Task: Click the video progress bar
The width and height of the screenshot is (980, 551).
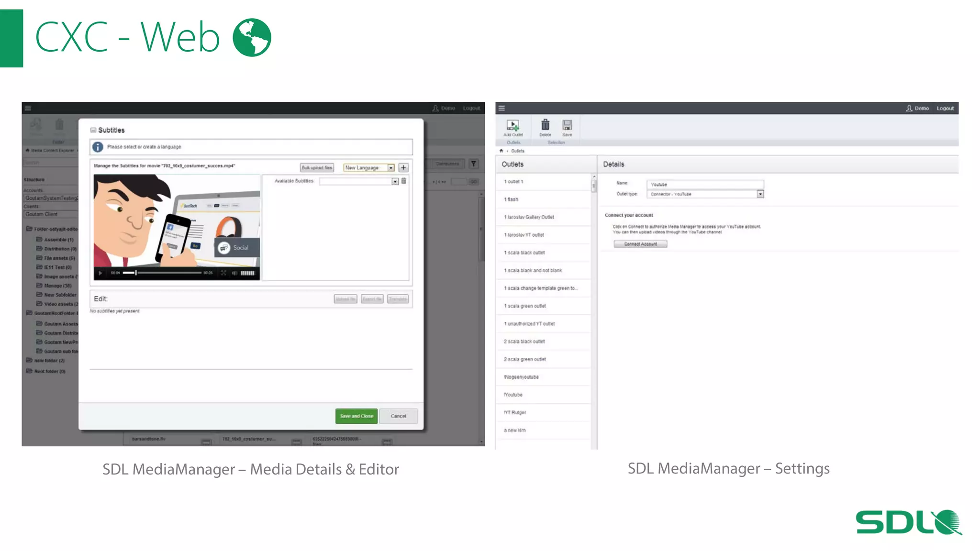Action: coord(162,273)
